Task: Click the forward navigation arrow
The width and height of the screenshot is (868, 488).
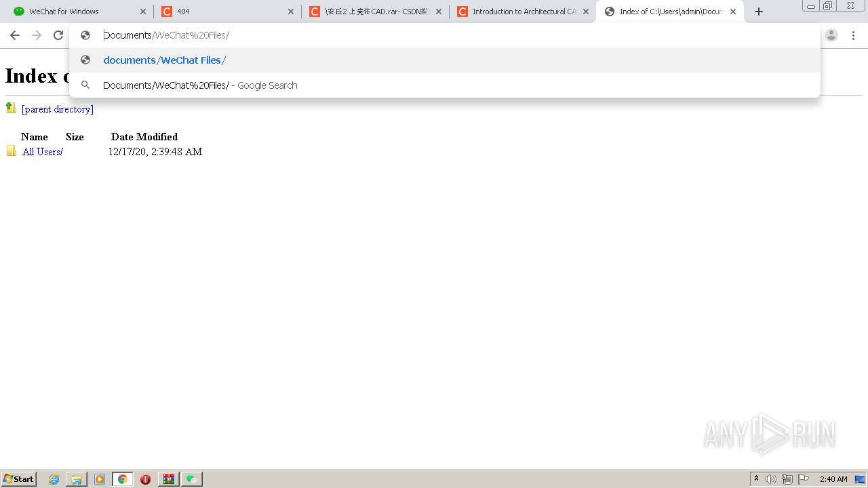Action: pos(37,35)
